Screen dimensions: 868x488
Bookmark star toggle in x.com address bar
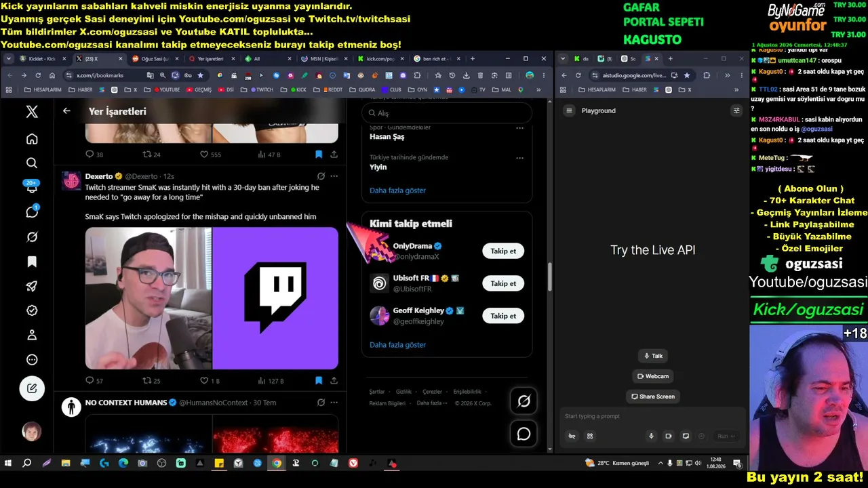tap(200, 75)
